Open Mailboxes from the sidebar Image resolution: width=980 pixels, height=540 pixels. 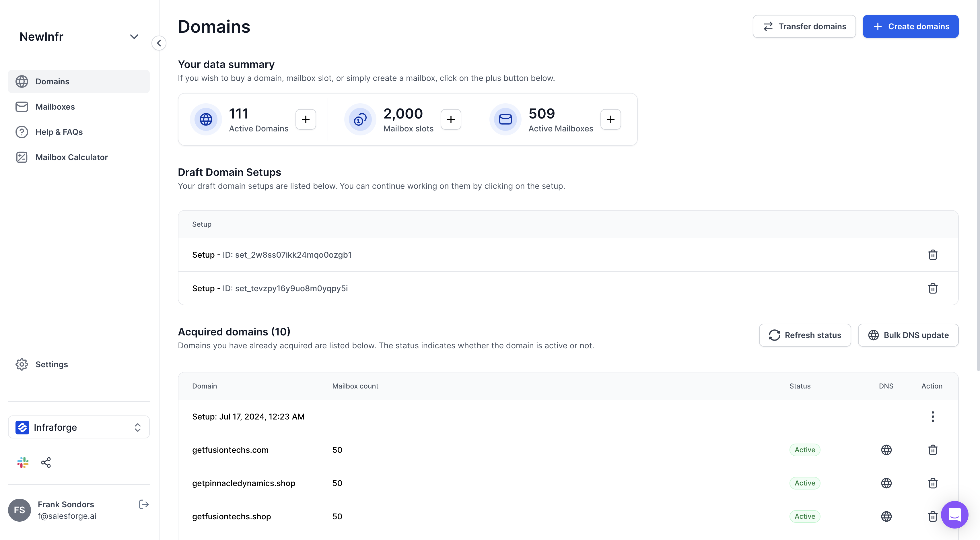(x=79, y=106)
